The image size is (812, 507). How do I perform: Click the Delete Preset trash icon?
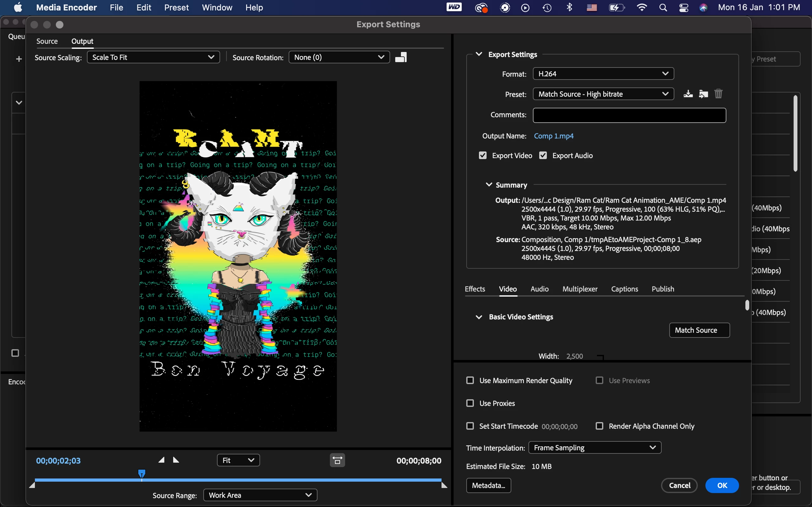pyautogui.click(x=718, y=94)
